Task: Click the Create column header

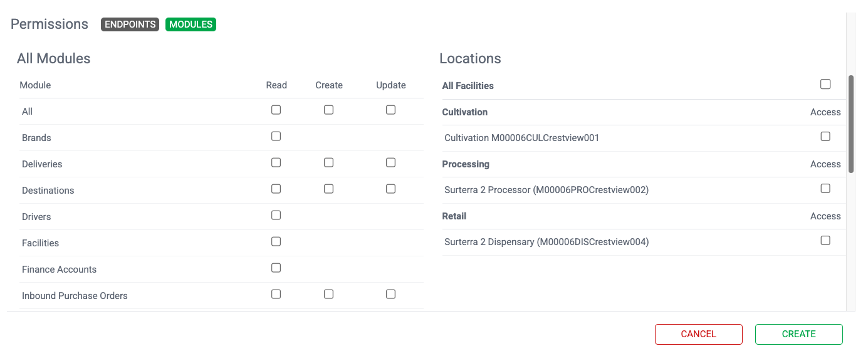Action: click(x=329, y=85)
